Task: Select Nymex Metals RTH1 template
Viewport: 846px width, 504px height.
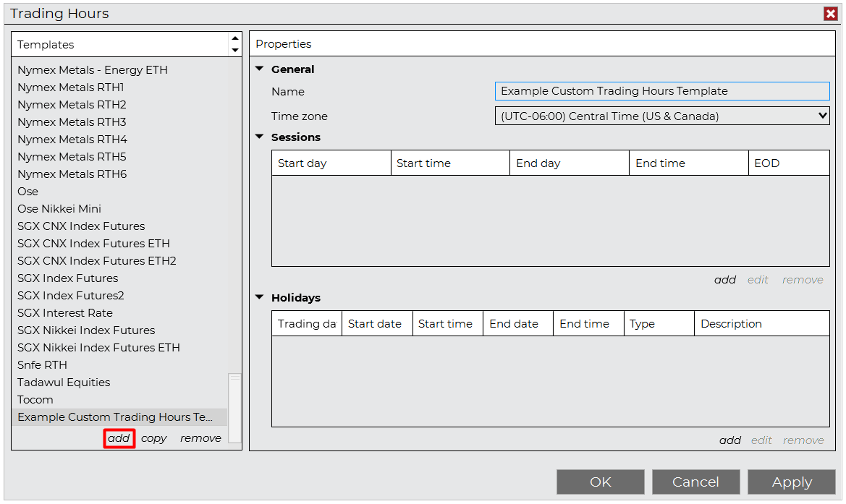Action: point(71,87)
